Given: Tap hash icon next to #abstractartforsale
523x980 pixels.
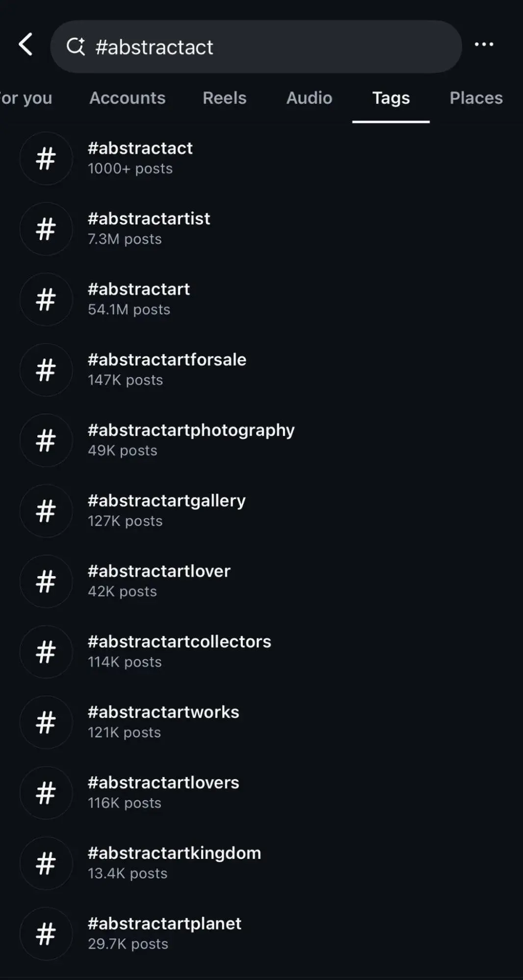Looking at the screenshot, I should coord(46,370).
